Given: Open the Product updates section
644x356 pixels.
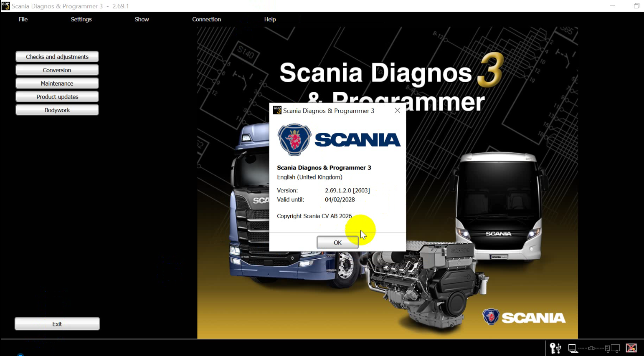Looking at the screenshot, I should pos(57,96).
